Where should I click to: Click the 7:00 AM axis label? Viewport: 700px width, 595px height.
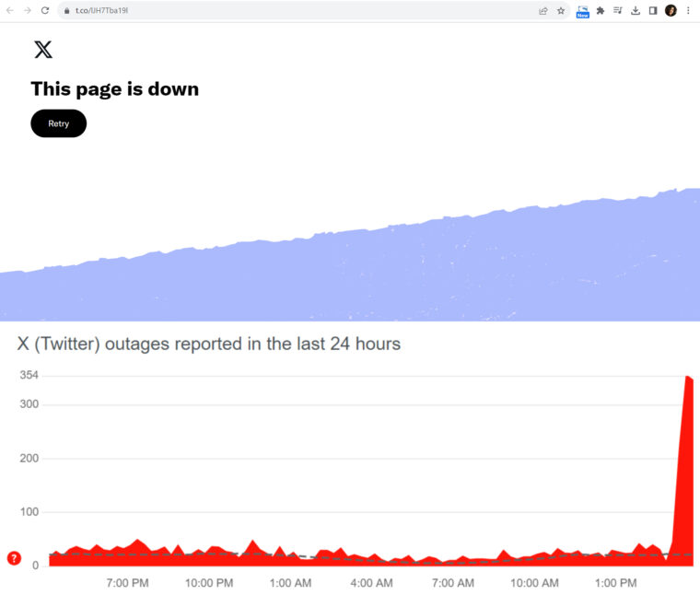(x=453, y=582)
